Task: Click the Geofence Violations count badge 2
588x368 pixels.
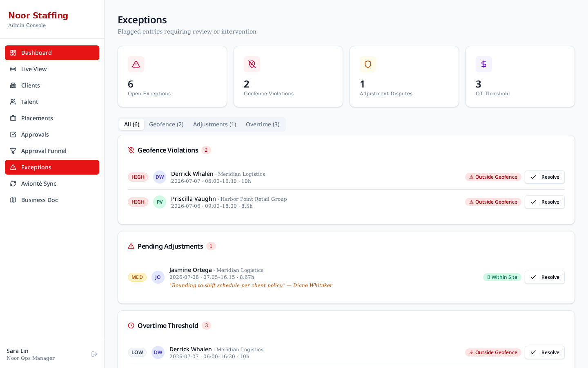Action: click(206, 150)
